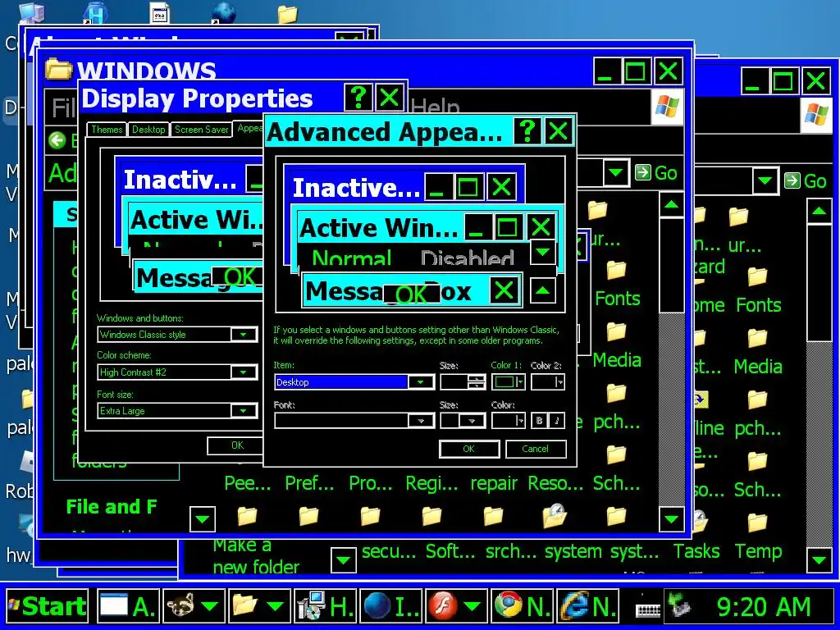The height and width of the screenshot is (630, 840).
Task: Toggle the Bold font button
Action: [539, 421]
